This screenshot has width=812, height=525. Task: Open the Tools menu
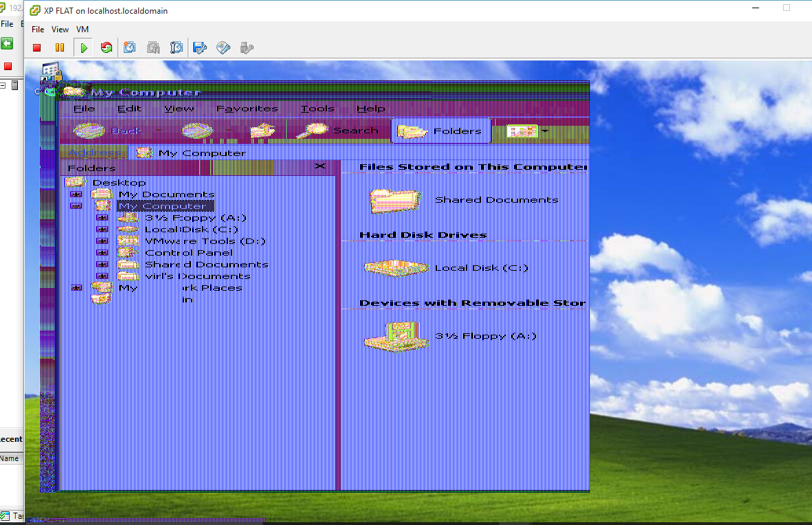pyautogui.click(x=318, y=109)
